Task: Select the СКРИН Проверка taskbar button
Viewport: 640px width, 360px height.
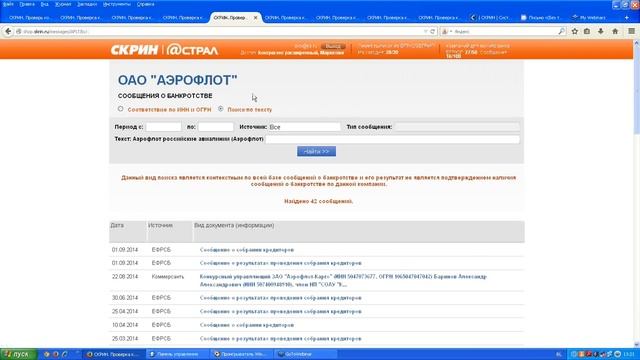Action: 114,354
